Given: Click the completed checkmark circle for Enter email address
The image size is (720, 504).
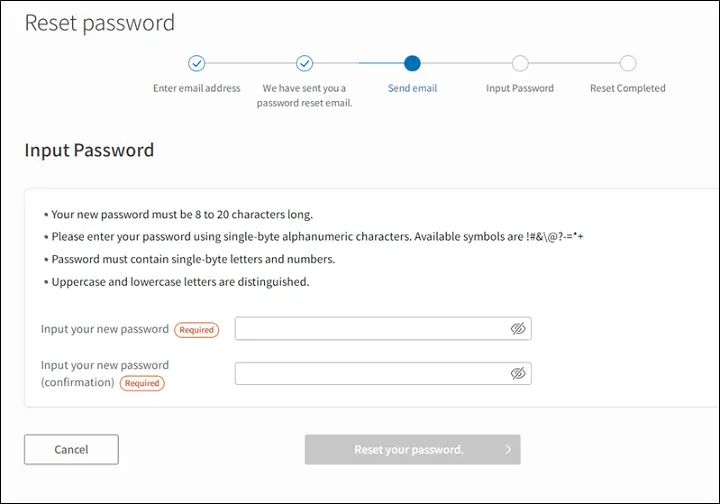Looking at the screenshot, I should click(x=197, y=63).
